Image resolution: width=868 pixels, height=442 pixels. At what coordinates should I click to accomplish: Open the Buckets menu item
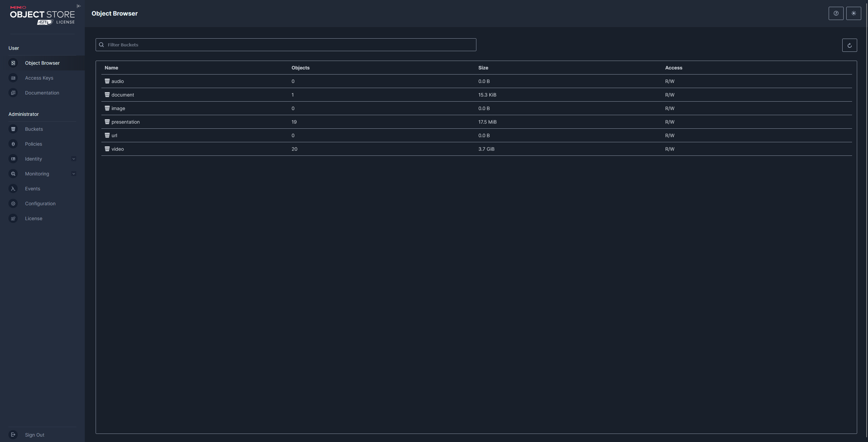[x=42, y=129]
